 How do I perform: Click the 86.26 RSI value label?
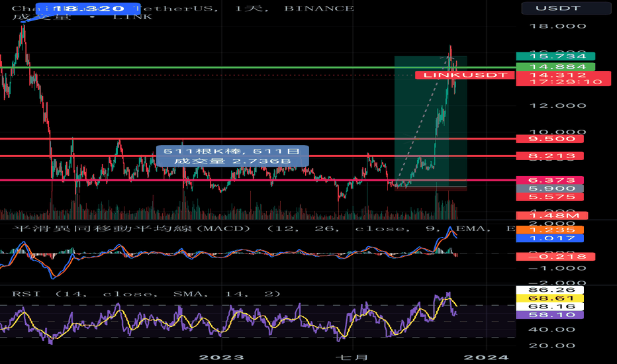549,290
